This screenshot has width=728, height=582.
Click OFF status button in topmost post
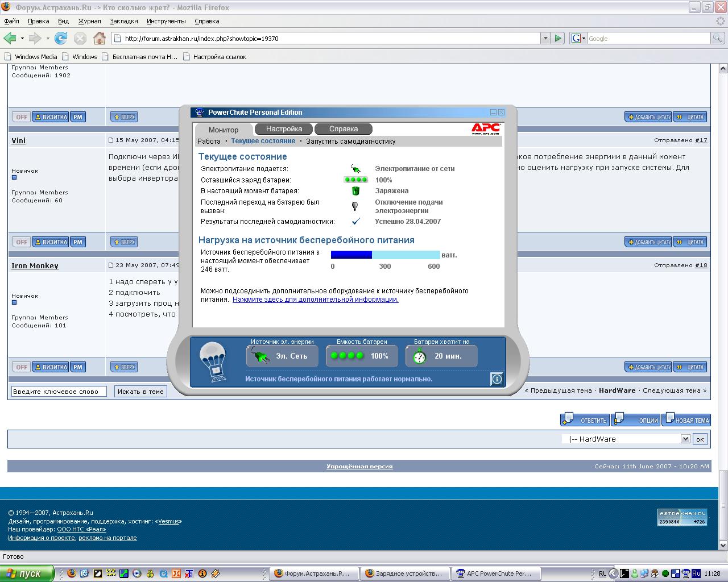point(22,117)
